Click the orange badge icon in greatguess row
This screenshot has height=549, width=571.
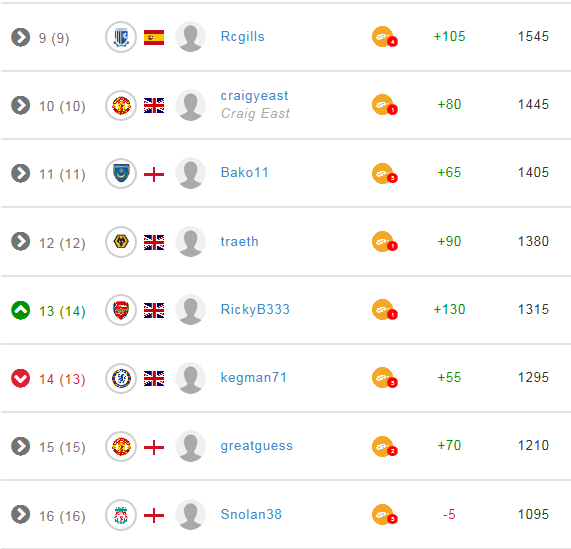[385, 446]
